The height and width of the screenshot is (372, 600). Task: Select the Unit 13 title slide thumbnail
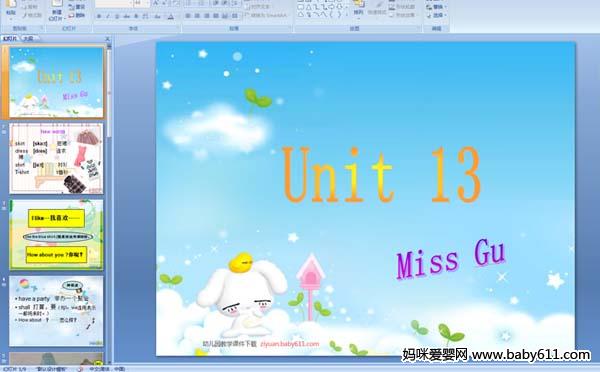click(x=56, y=82)
